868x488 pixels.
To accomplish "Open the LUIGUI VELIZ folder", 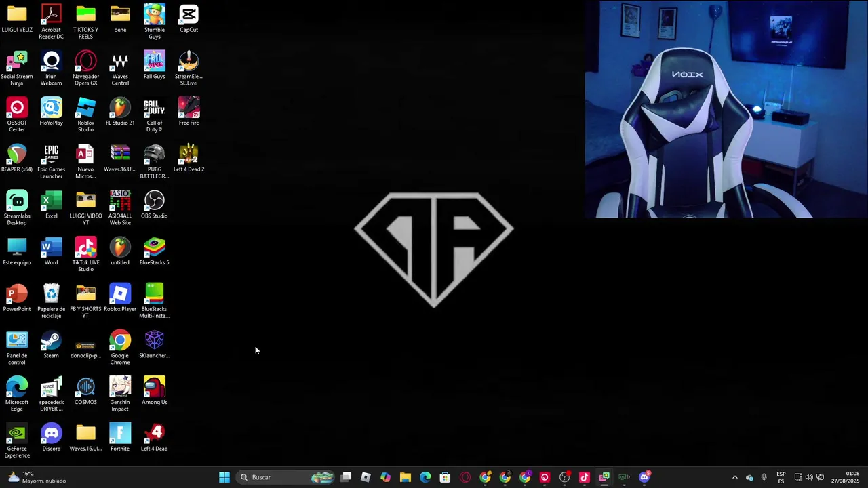I will pos(17,19).
